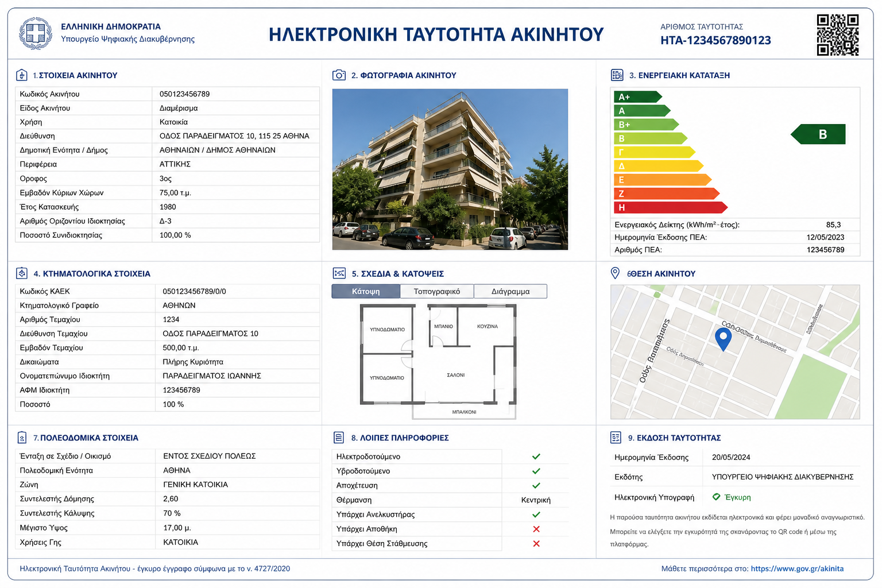Click the A+ energy class bar
Screen dimensions: 882x588
click(638, 97)
